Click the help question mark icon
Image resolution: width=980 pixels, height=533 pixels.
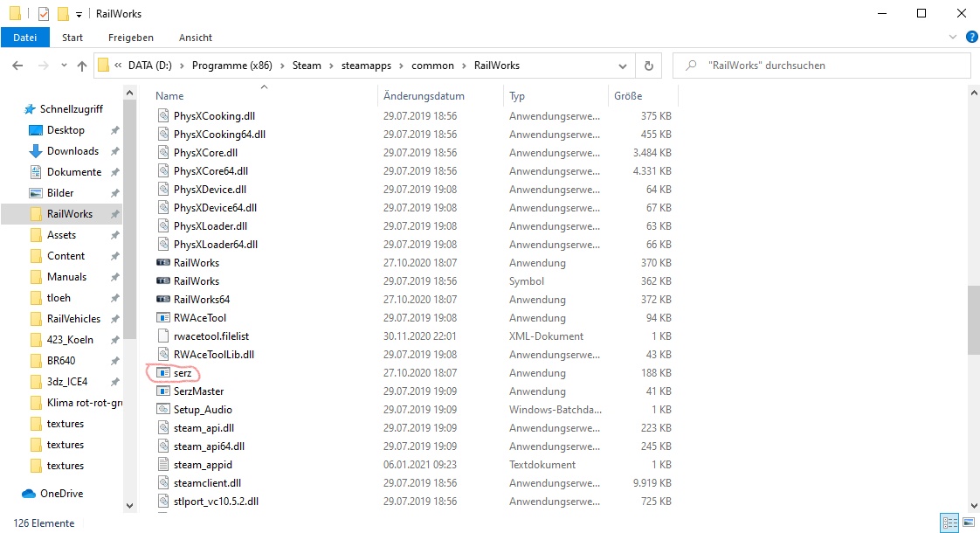[970, 38]
